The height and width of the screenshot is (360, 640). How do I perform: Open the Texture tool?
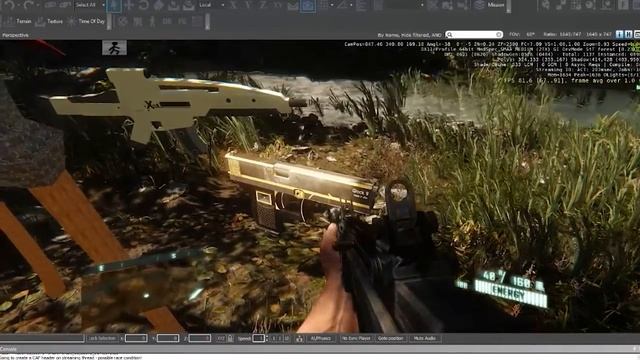click(49, 21)
